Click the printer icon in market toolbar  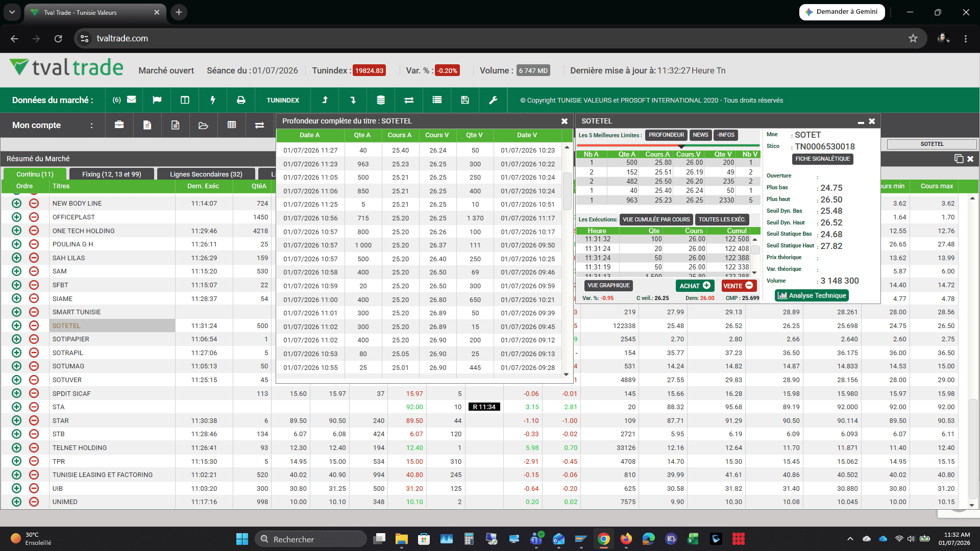(241, 100)
